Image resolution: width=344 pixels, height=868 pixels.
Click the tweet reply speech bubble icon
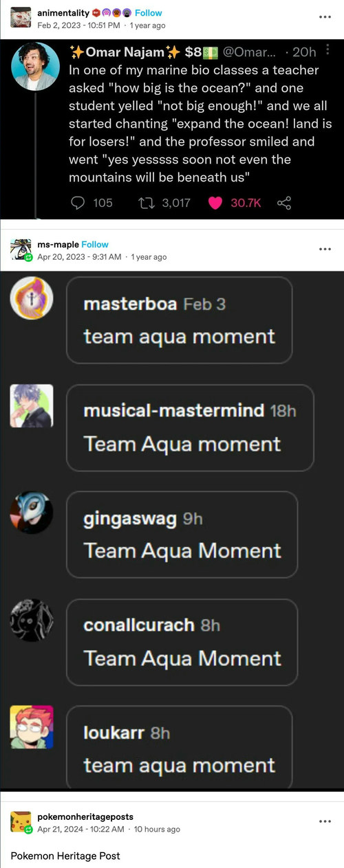click(78, 203)
